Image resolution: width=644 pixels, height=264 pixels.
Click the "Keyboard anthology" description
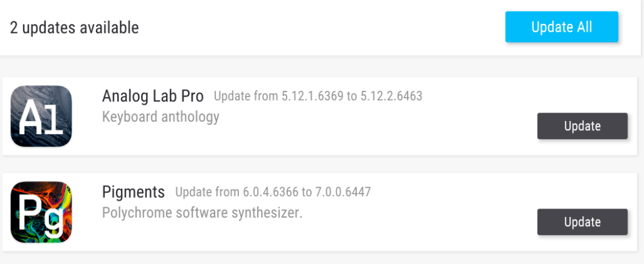(x=160, y=117)
